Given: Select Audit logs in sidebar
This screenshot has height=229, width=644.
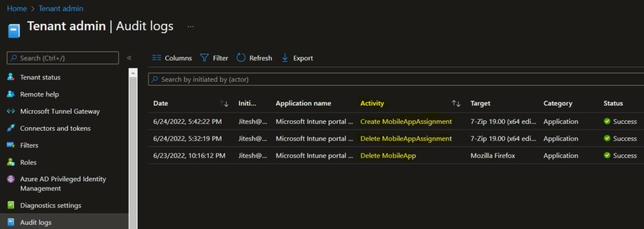Looking at the screenshot, I should 36,223.
